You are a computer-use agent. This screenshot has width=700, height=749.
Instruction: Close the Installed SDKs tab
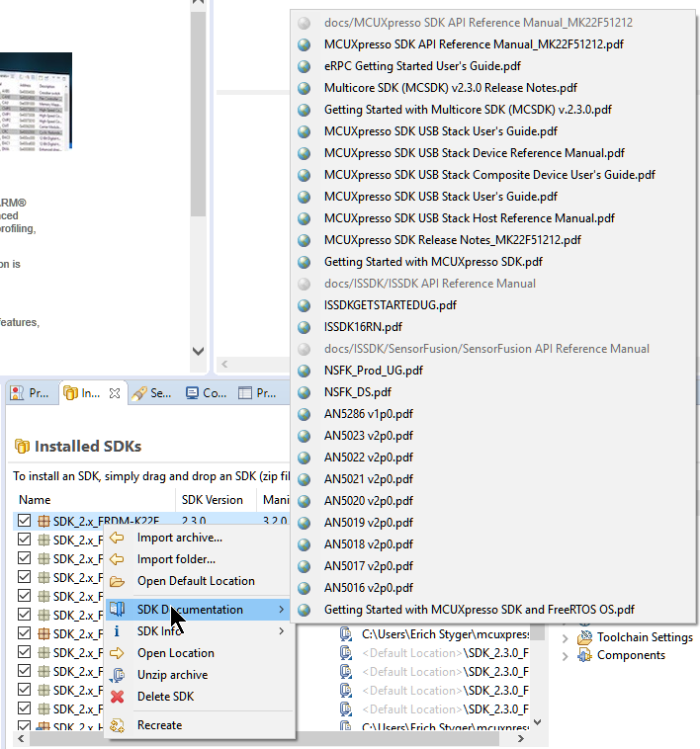coord(115,393)
